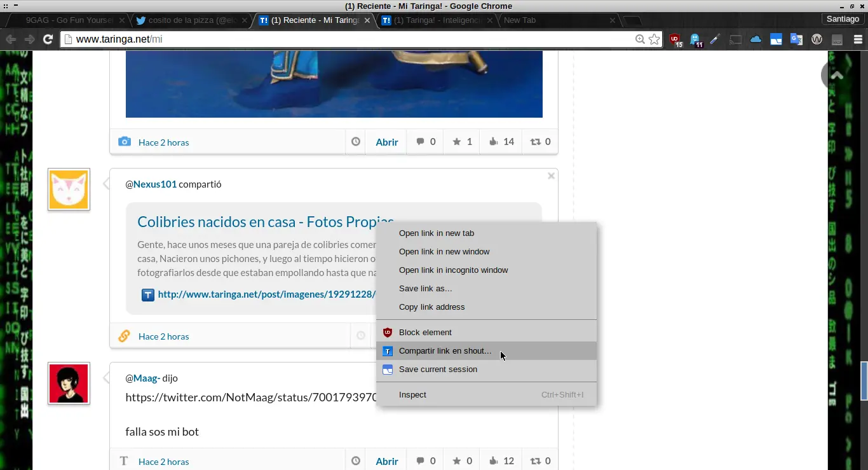Like the Maag- shout with 12 likes
Screen dimensions: 868x470
501,461
